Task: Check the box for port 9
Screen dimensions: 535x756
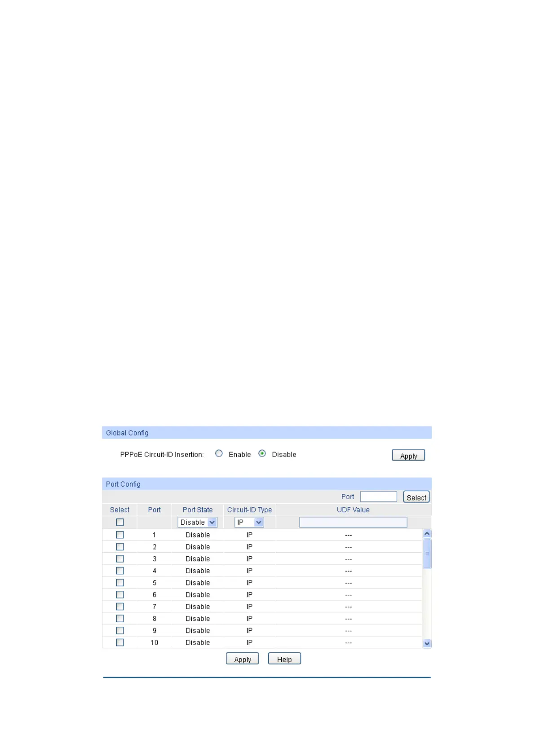Action: click(120, 631)
